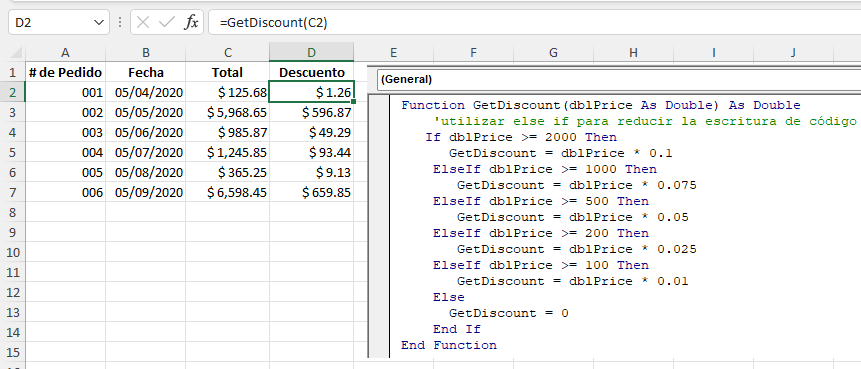Select row 12 header
The image size is (861, 369).
click(x=12, y=292)
